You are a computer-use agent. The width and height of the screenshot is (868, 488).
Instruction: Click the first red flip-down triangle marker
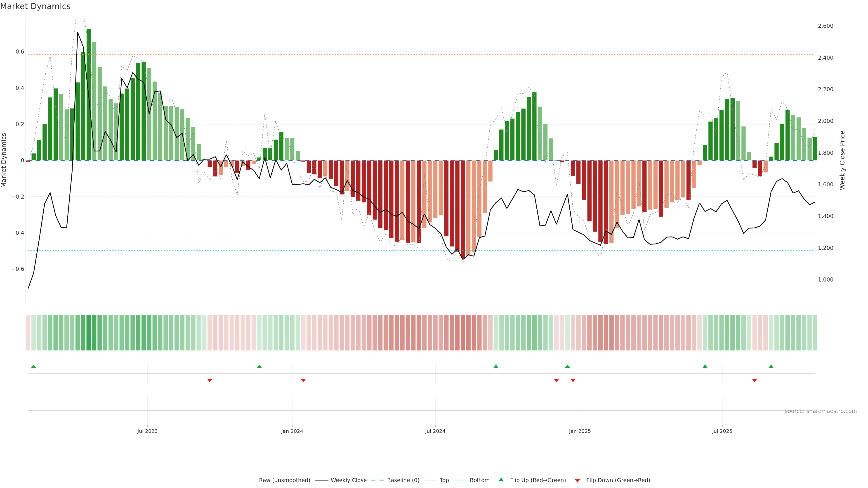[x=210, y=380]
